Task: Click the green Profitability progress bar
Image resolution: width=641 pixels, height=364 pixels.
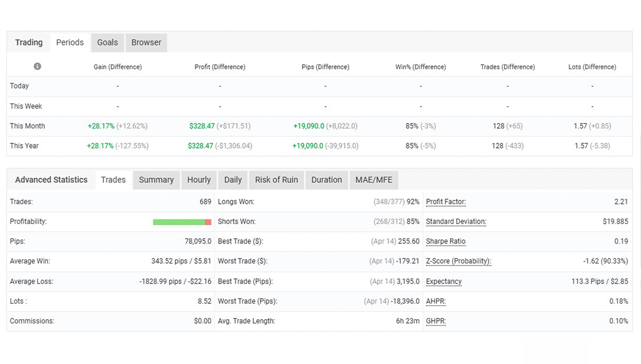Action: [182, 222]
